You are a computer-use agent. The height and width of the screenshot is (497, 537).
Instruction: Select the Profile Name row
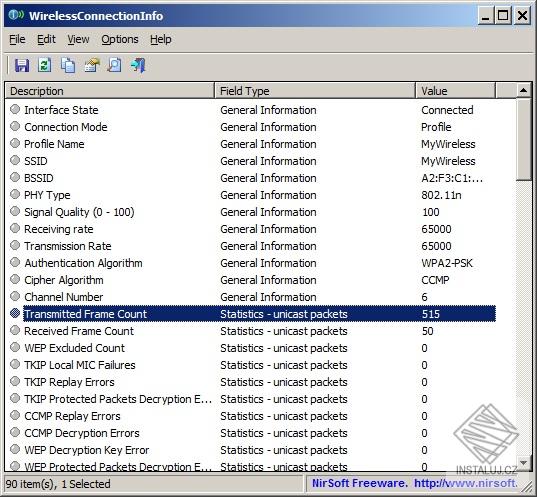pos(252,144)
